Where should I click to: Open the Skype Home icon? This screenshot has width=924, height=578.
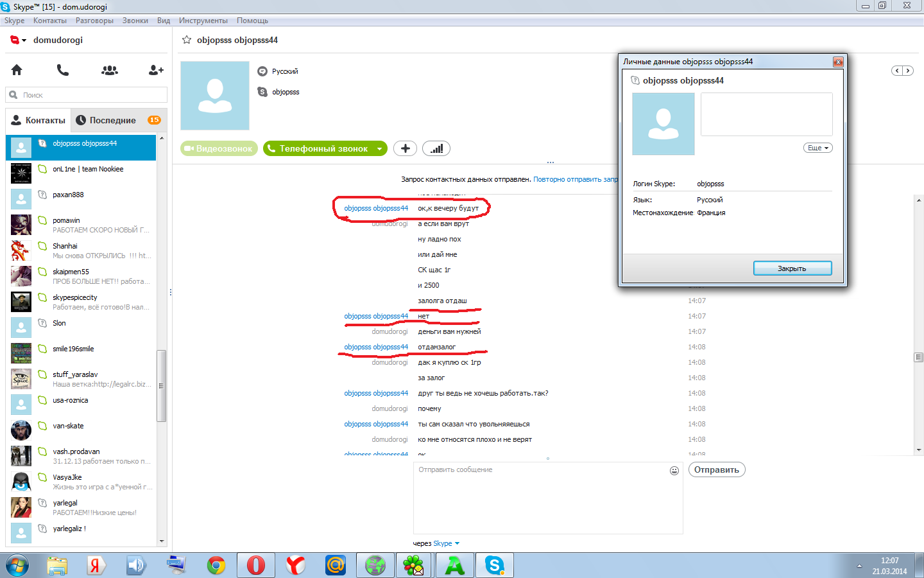pyautogui.click(x=17, y=70)
